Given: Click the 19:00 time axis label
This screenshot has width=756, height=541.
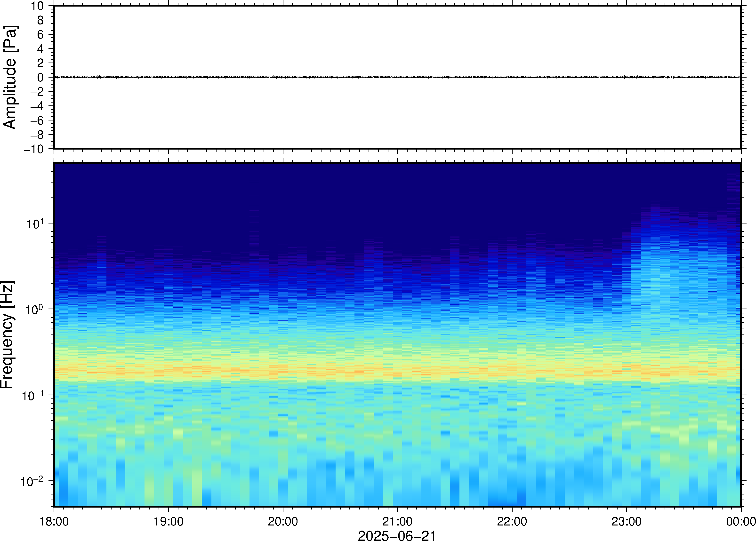Looking at the screenshot, I should [168, 521].
